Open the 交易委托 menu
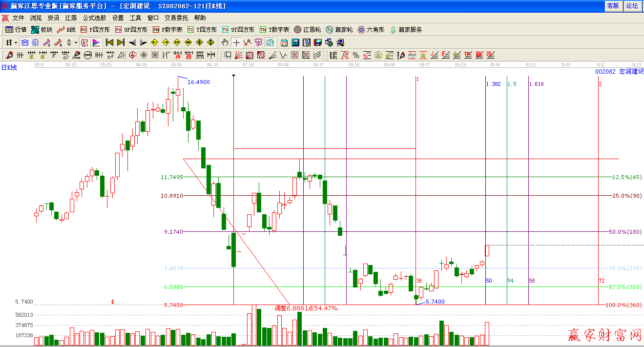The image size is (644, 347). click(x=176, y=18)
